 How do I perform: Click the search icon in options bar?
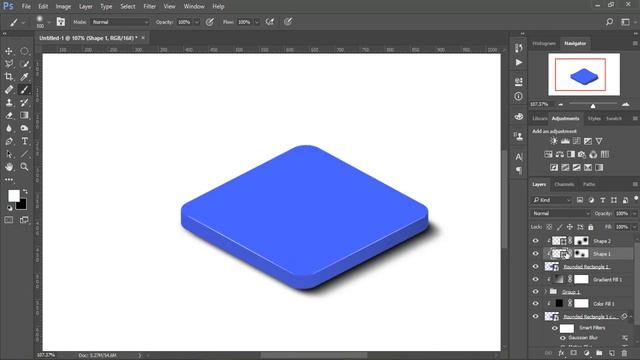click(609, 22)
